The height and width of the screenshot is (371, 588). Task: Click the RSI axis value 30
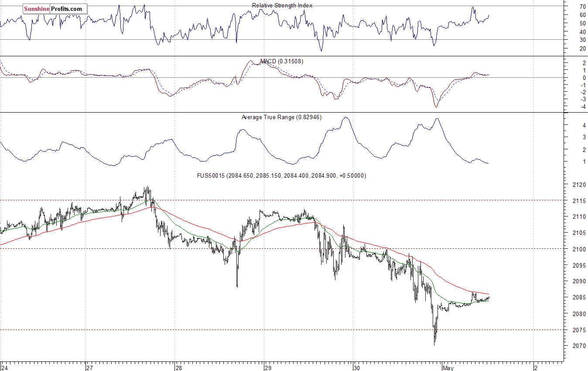[x=582, y=40]
